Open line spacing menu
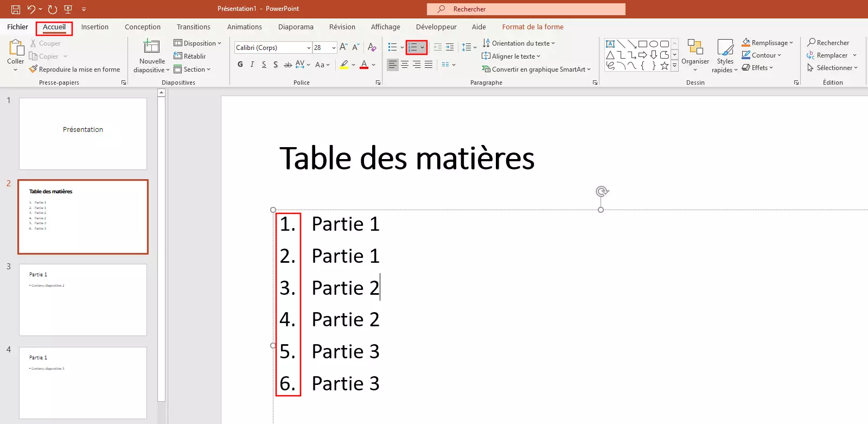 point(469,47)
